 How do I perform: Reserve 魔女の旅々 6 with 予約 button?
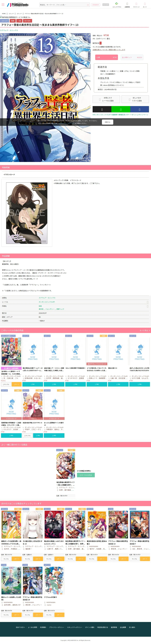[118, 385]
